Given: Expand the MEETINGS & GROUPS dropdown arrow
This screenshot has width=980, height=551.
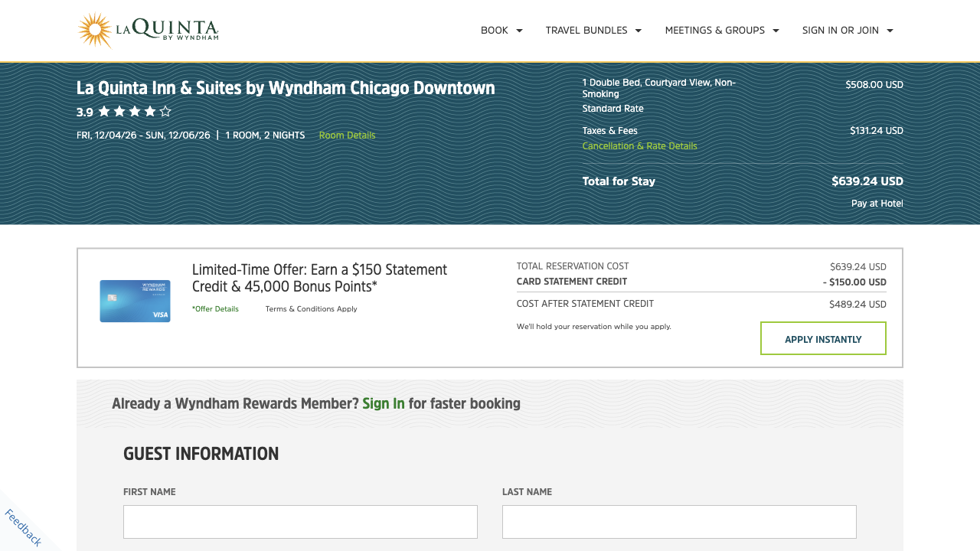Looking at the screenshot, I should click(x=776, y=31).
